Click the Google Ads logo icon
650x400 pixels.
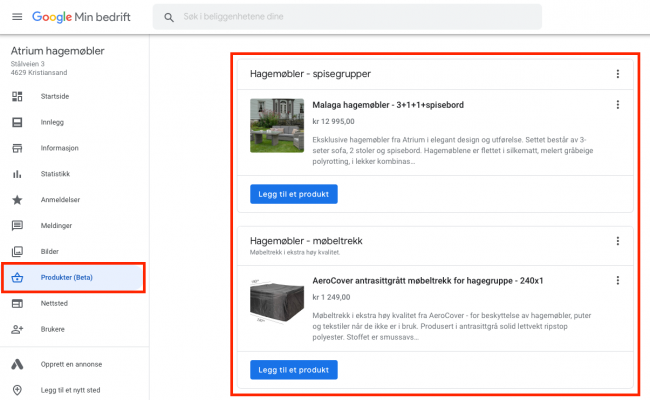pyautogui.click(x=17, y=364)
